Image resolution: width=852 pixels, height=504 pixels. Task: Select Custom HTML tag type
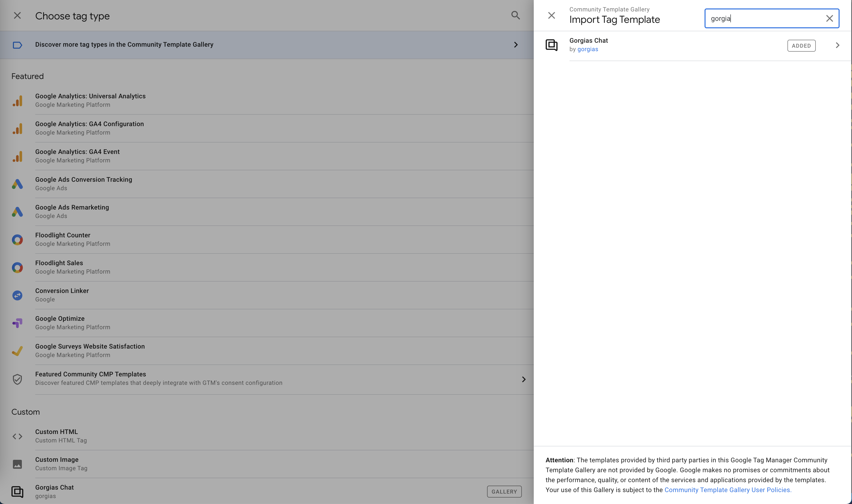point(56,432)
